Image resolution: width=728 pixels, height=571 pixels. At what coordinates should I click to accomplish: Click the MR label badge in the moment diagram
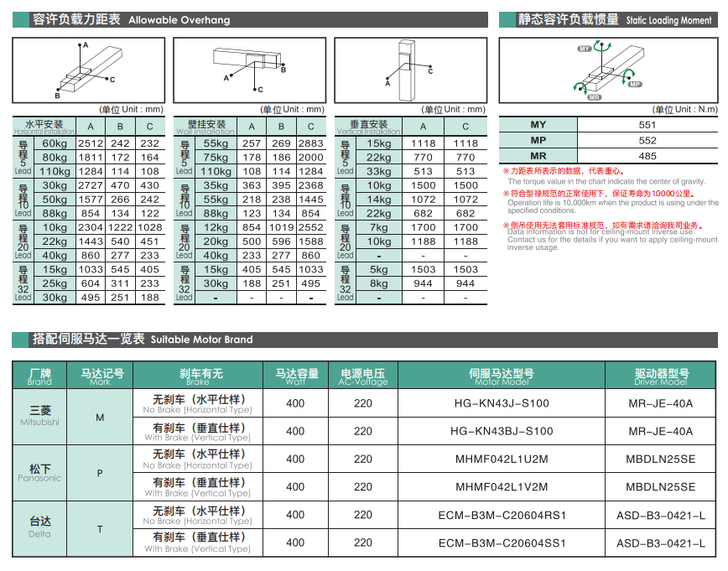click(x=594, y=97)
